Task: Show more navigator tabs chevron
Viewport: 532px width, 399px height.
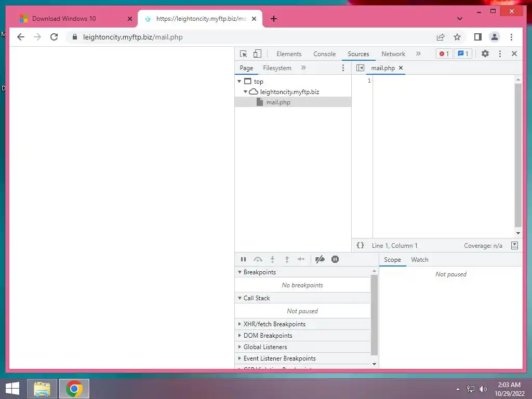Action: point(303,68)
